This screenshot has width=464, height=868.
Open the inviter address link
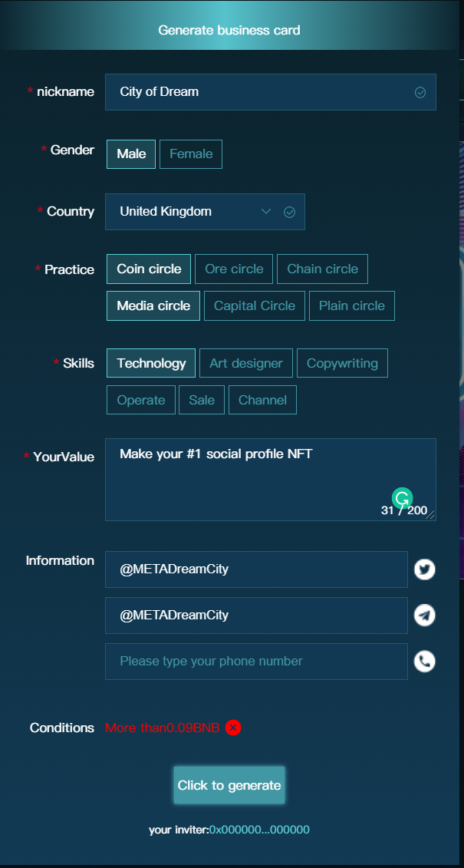pyautogui.click(x=259, y=830)
